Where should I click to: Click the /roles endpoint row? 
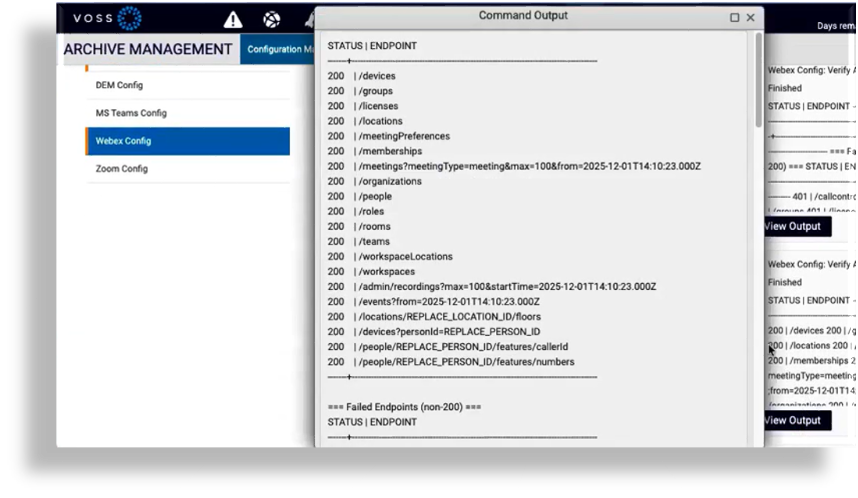click(x=356, y=211)
